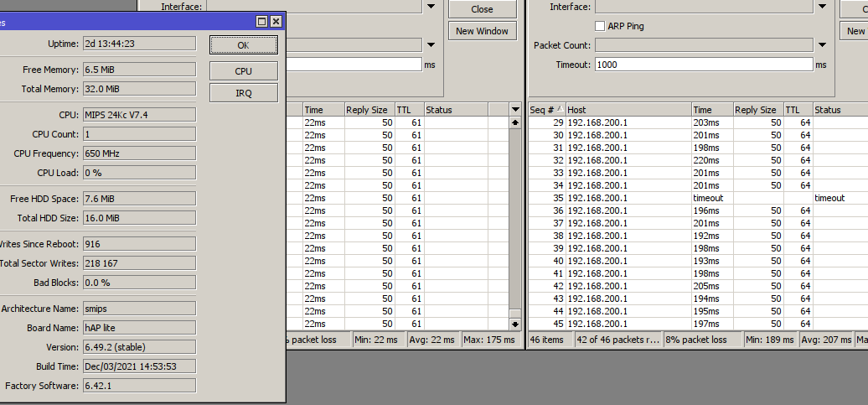This screenshot has width=868, height=405.
Task: Click the CPU value MIPS 24Kc V7.4
Action: (139, 115)
